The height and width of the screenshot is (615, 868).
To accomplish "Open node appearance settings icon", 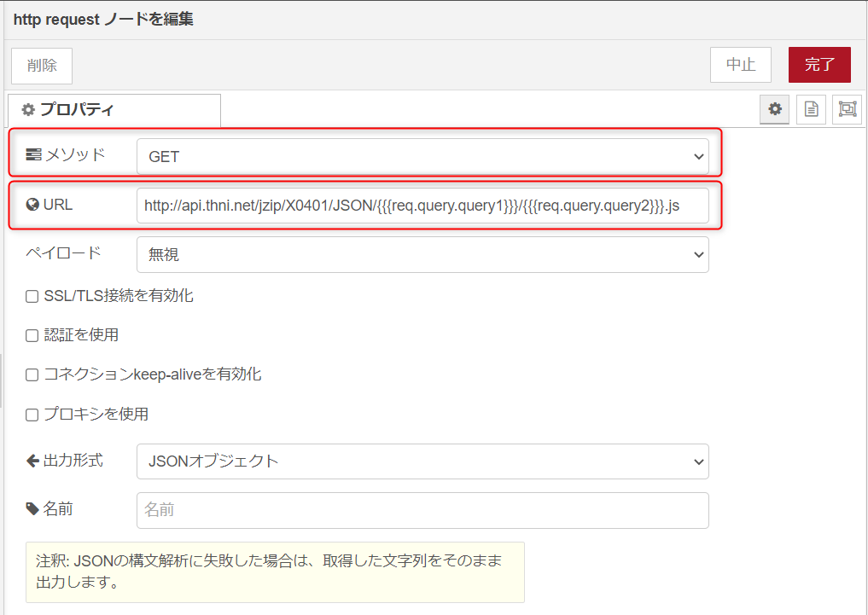I will point(847,109).
